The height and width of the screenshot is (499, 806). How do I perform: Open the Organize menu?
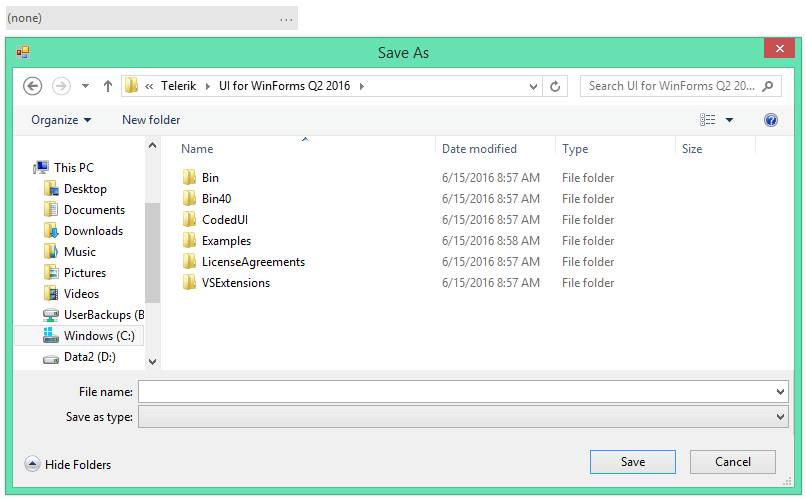[x=61, y=120]
